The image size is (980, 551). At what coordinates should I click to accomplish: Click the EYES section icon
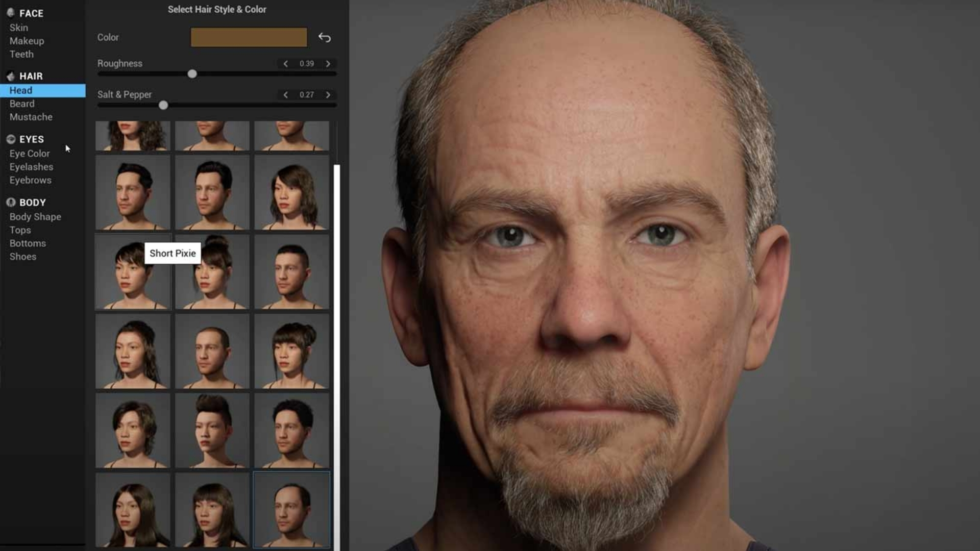tap(10, 139)
